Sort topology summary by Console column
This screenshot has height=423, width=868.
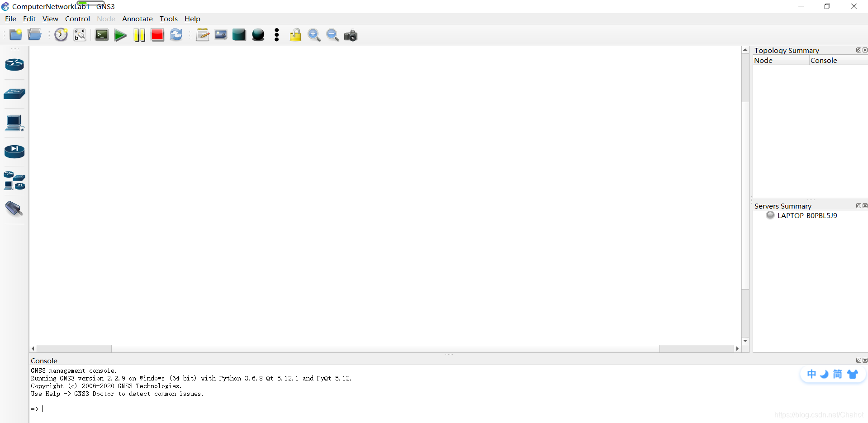[x=839, y=61]
